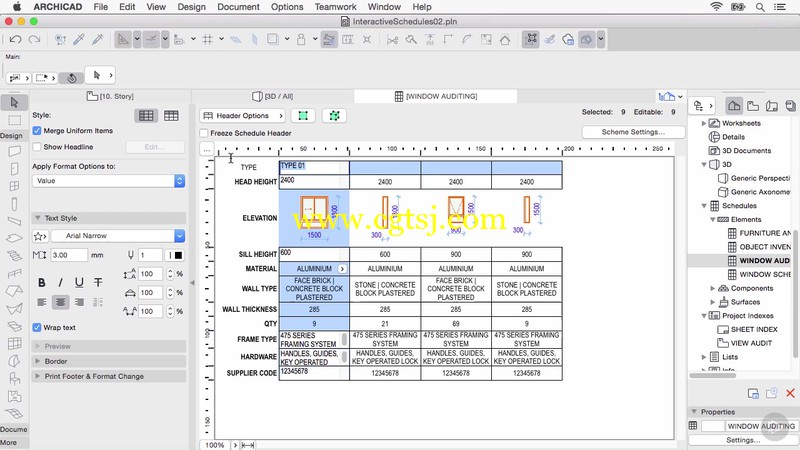This screenshot has height=450, width=800.
Task: Collapse the Text Style section
Action: [x=37, y=218]
